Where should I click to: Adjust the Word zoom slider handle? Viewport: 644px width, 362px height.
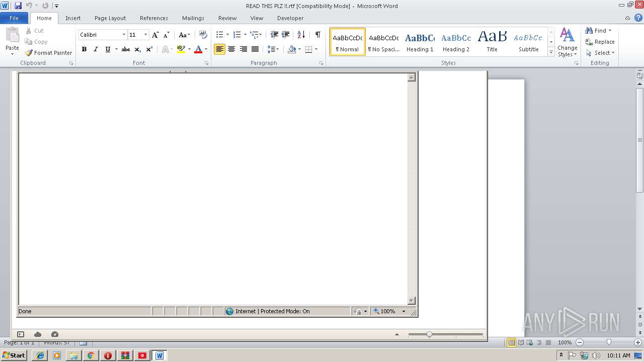click(609, 342)
